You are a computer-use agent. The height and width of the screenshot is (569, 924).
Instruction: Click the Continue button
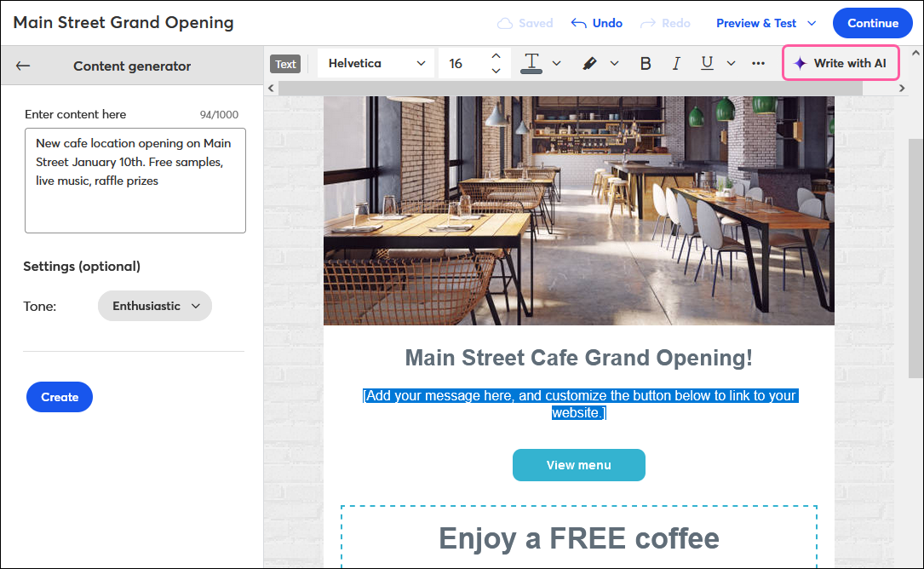point(873,23)
